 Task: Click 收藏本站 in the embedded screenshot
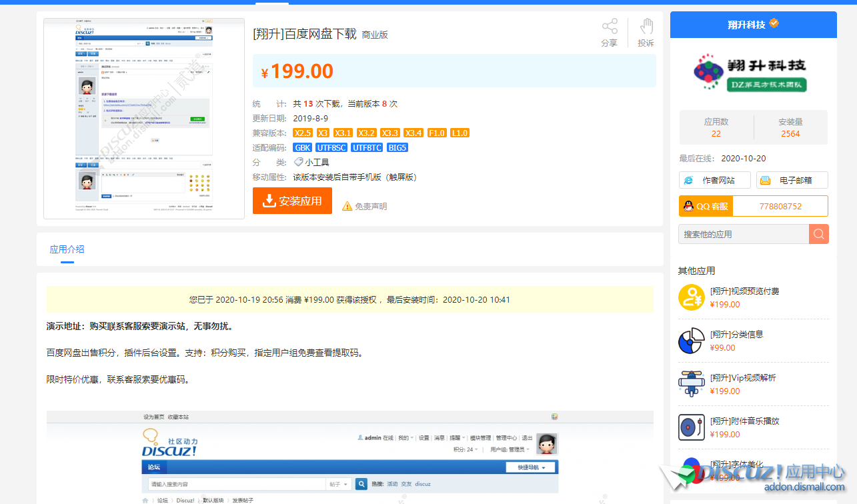(x=178, y=417)
